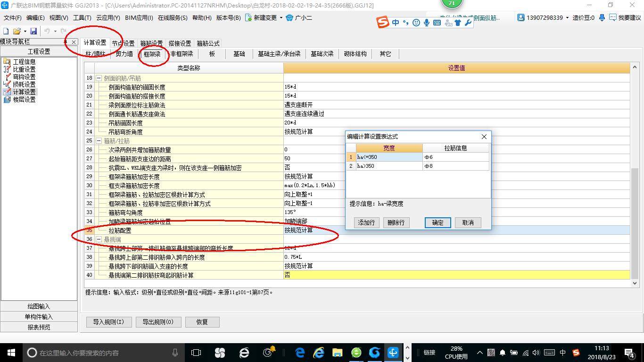Viewport: 644px width, 362px height.
Task: Click the Save disk icon in toolbar
Action: [x=33, y=31]
